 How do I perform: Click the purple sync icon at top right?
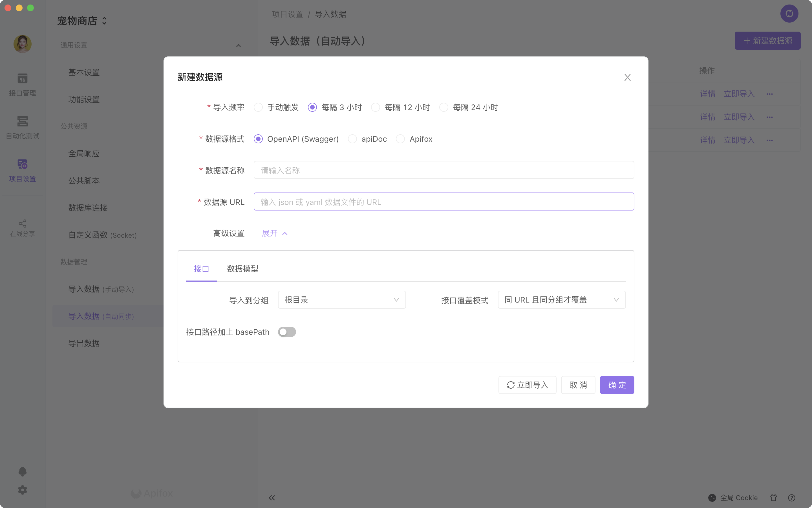pos(789,14)
